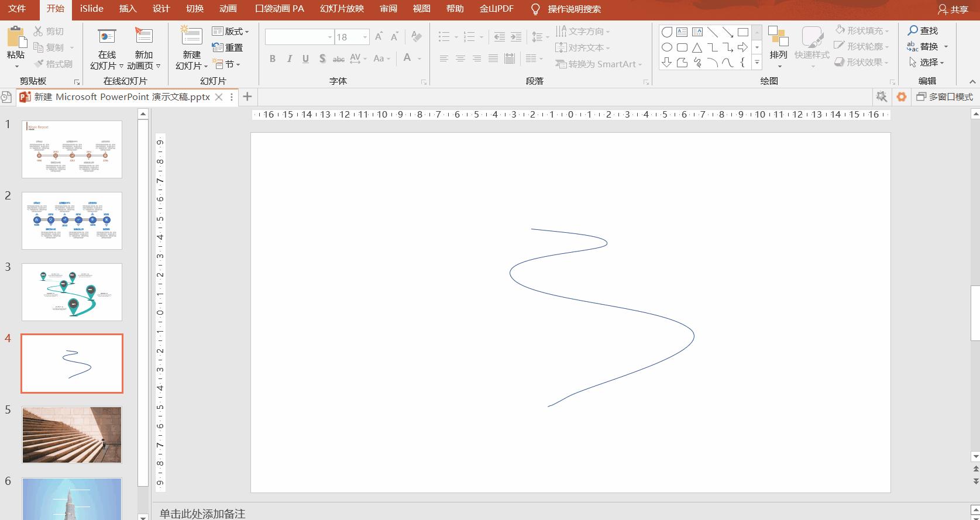980x520 pixels.
Task: Click the font color A button
Action: tap(407, 58)
